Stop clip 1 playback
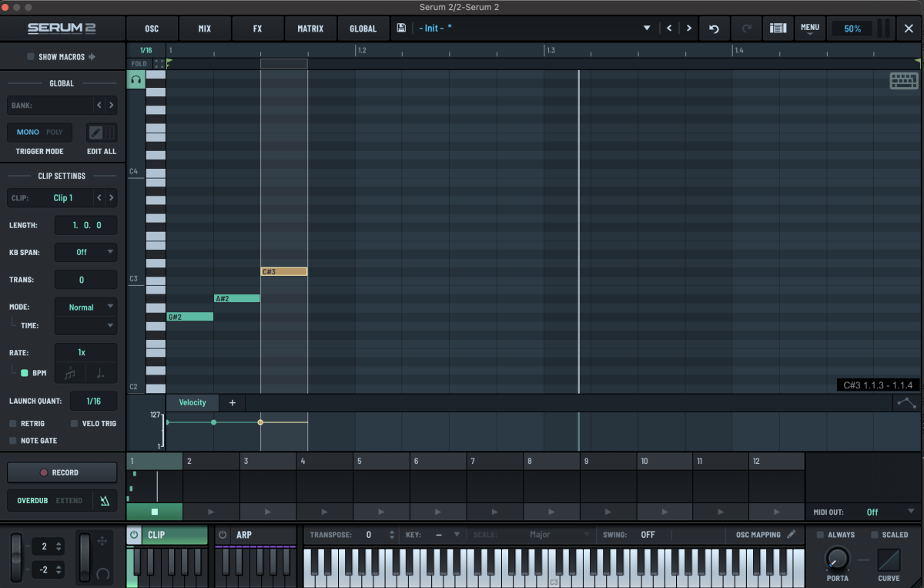The image size is (924, 588). click(x=155, y=512)
